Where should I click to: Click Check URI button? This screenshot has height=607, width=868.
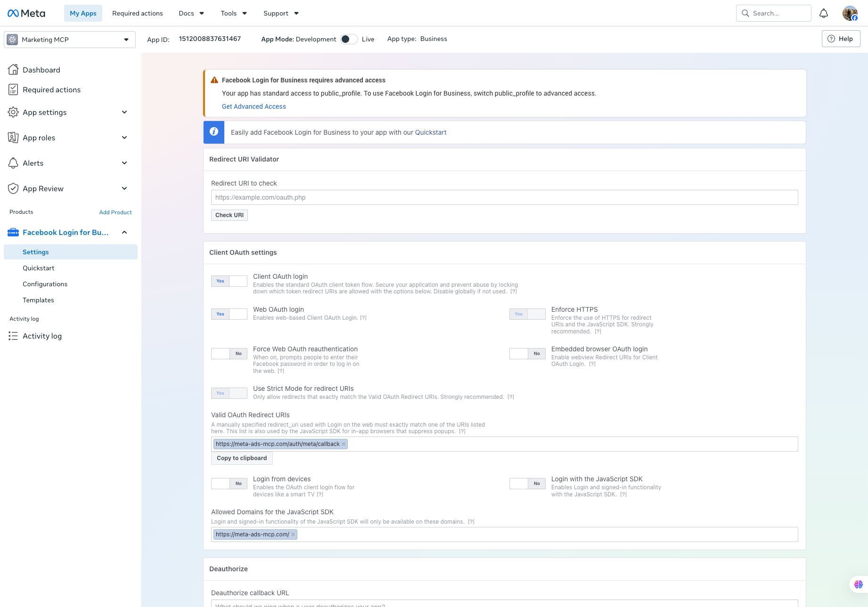point(229,215)
